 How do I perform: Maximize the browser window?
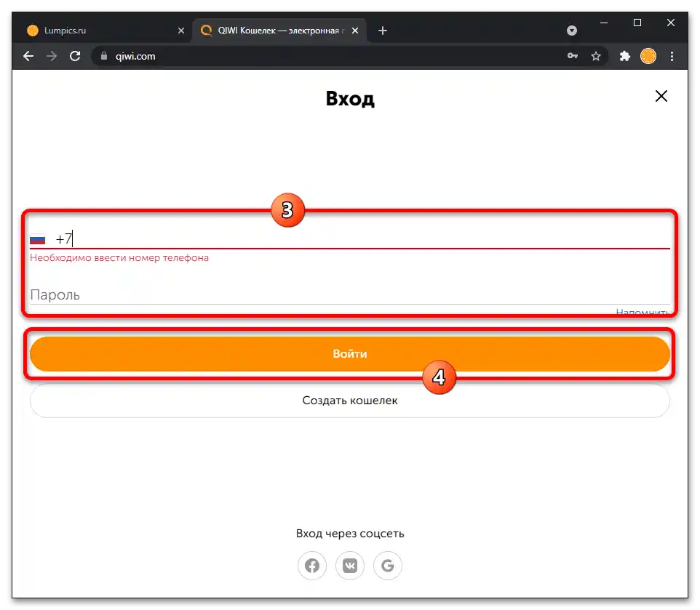(x=637, y=23)
